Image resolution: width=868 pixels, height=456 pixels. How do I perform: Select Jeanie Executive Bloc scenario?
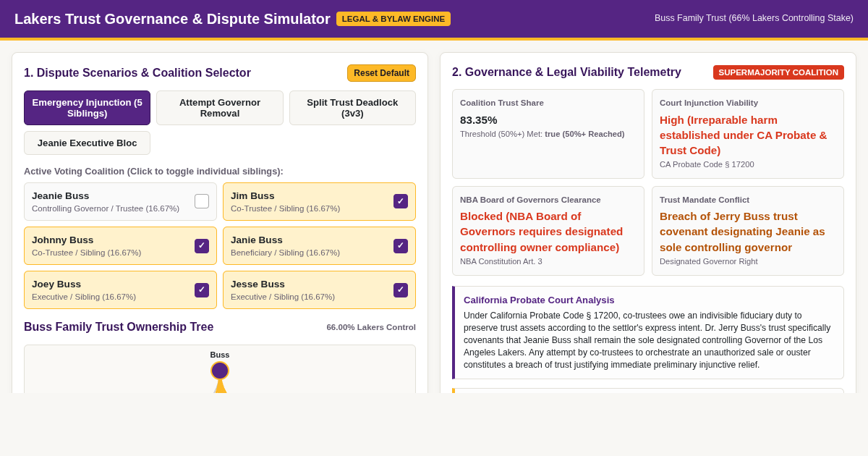point(87,143)
